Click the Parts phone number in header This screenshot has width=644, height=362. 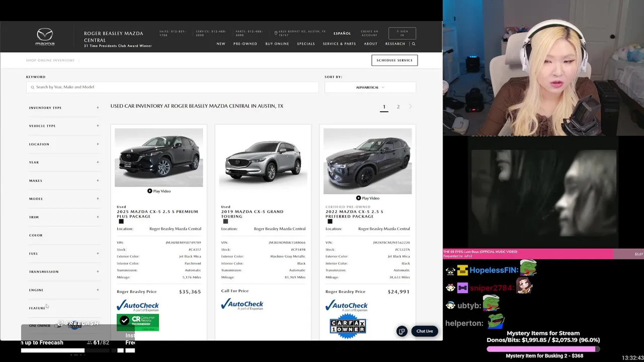249,33
